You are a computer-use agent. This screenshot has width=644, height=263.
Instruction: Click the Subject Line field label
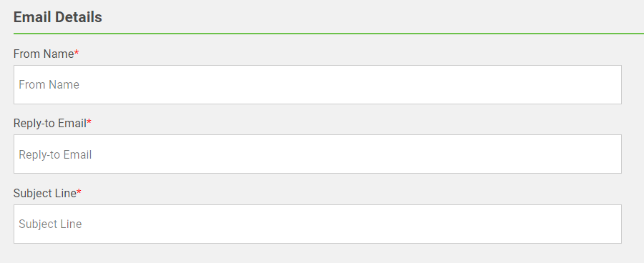point(45,193)
